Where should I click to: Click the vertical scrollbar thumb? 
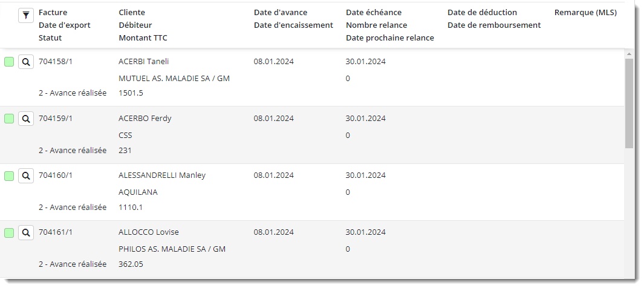tap(629, 103)
